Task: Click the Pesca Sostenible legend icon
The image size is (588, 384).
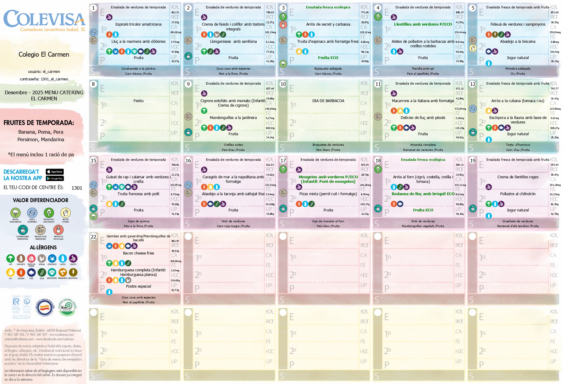Action: pos(32,213)
